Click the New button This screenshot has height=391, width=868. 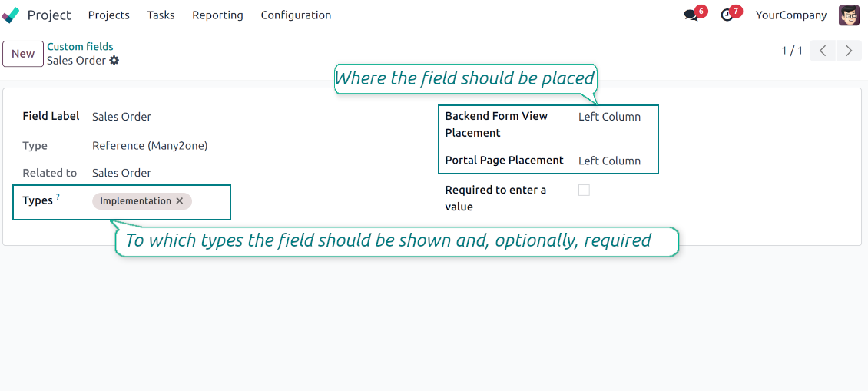(x=23, y=54)
